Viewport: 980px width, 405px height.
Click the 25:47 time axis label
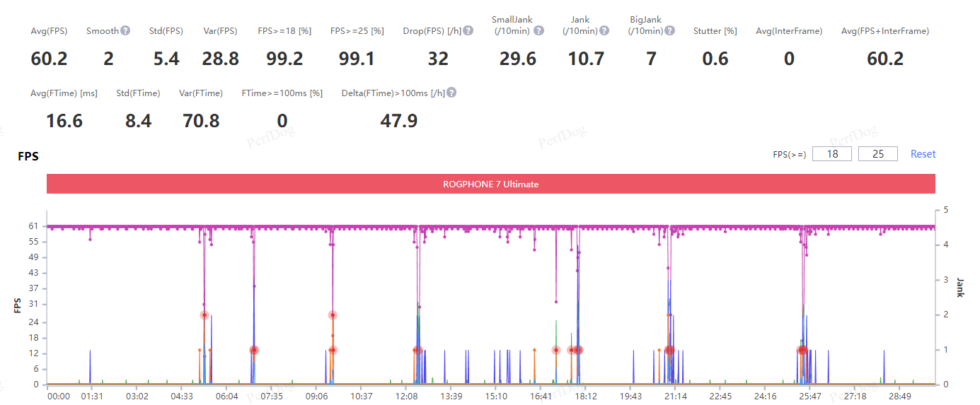point(809,397)
